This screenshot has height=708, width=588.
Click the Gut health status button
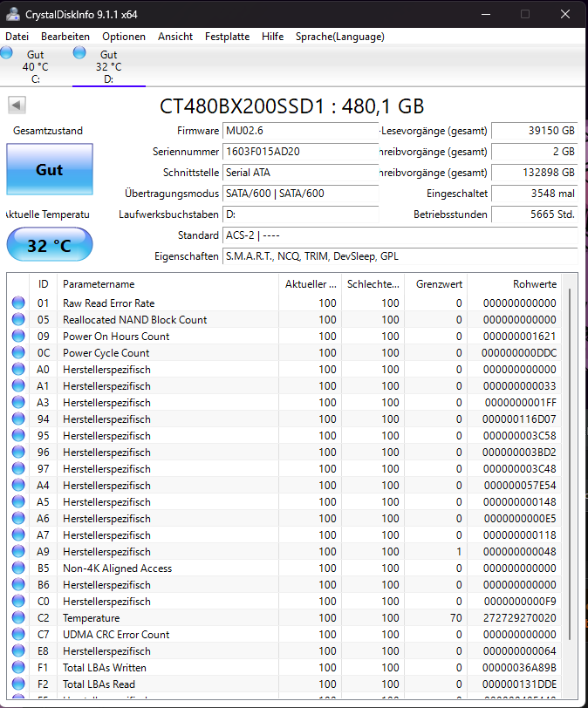pyautogui.click(x=50, y=169)
